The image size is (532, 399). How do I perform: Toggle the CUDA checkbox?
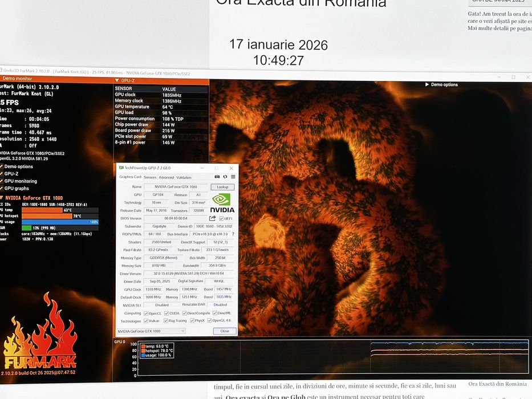tap(166, 313)
